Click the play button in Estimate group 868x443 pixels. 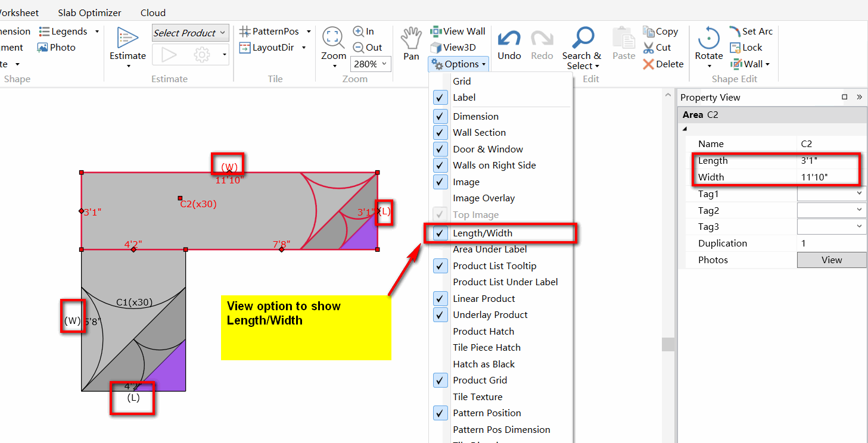[x=169, y=55]
